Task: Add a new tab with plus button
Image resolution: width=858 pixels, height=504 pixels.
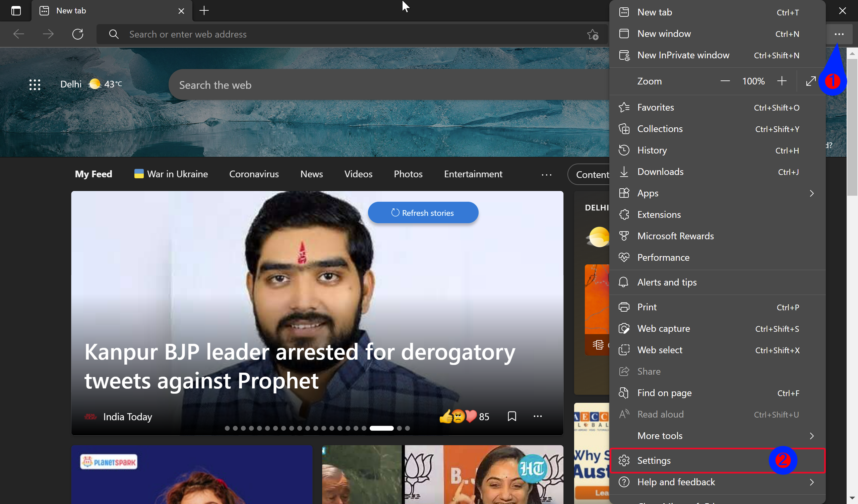Action: pos(204,11)
